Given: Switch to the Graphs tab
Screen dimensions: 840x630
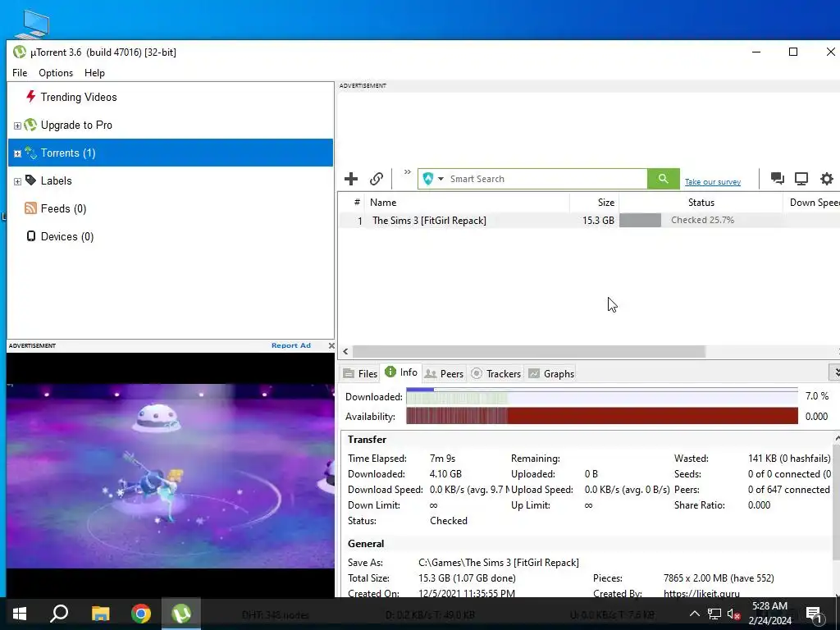Looking at the screenshot, I should pos(551,373).
